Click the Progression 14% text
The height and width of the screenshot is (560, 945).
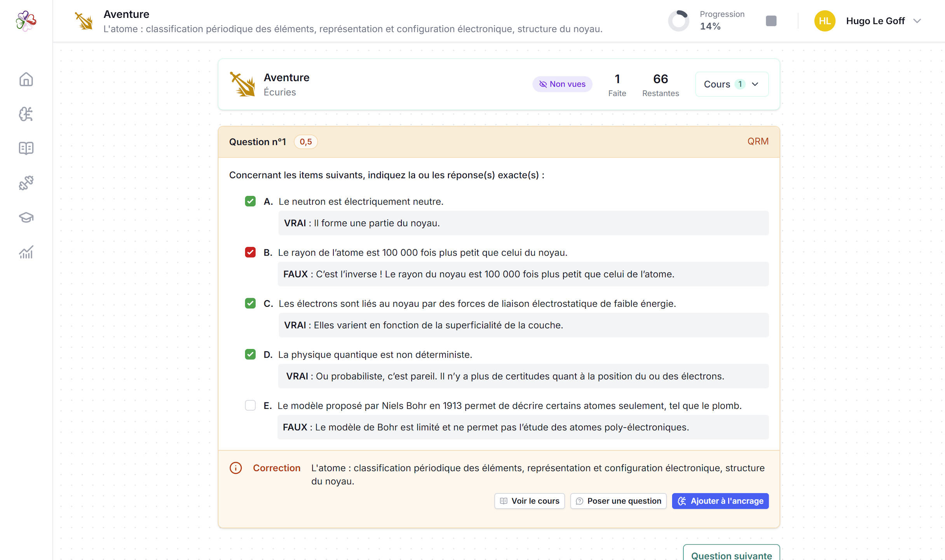click(722, 20)
